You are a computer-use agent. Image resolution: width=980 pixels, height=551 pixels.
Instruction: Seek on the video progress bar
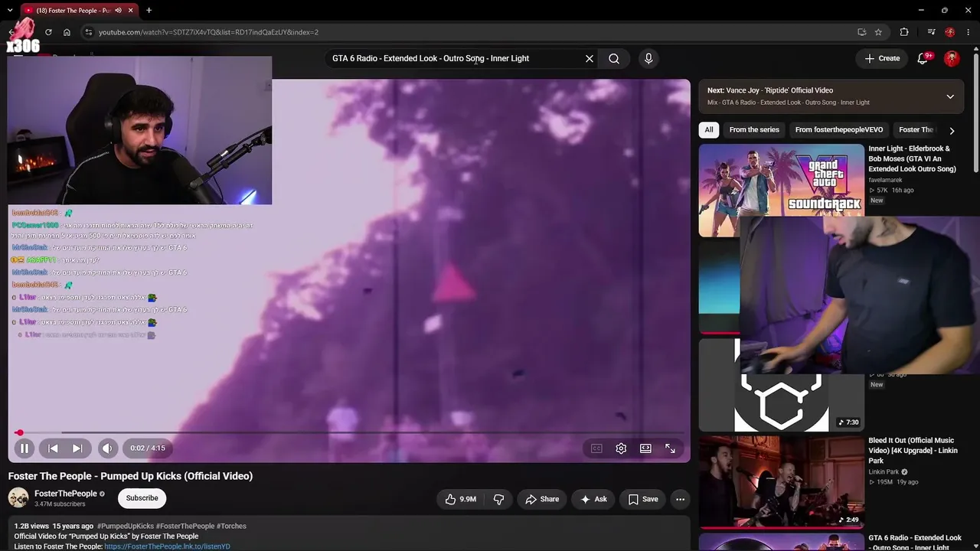[x=349, y=432]
